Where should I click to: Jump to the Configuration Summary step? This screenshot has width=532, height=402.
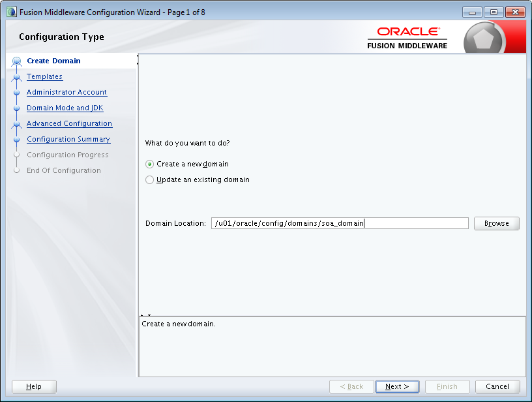68,139
